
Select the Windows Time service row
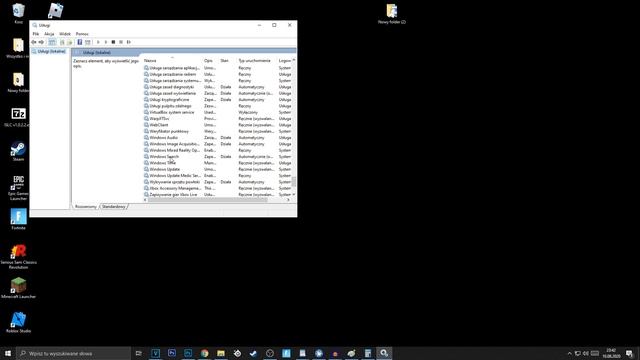pyautogui.click(x=218, y=163)
